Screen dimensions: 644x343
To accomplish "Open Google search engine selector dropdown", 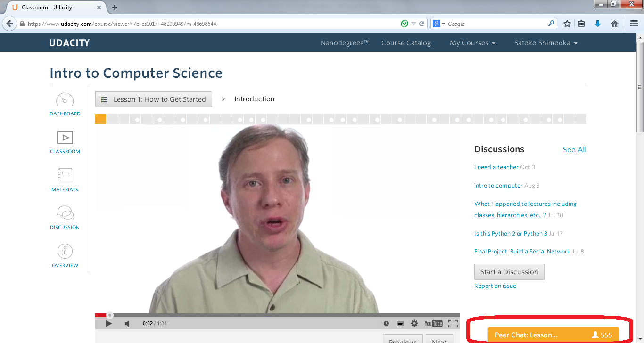I will [x=438, y=24].
